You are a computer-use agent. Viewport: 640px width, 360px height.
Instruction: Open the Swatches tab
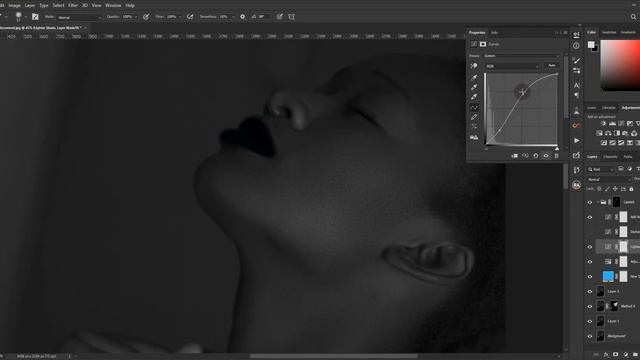tap(609, 32)
